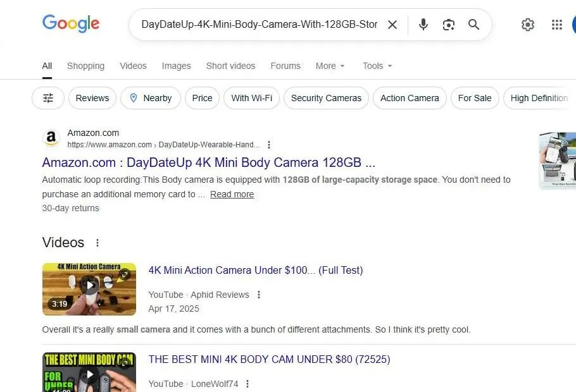Open the Read more link
Screen dimensions: 576x392
232,194
